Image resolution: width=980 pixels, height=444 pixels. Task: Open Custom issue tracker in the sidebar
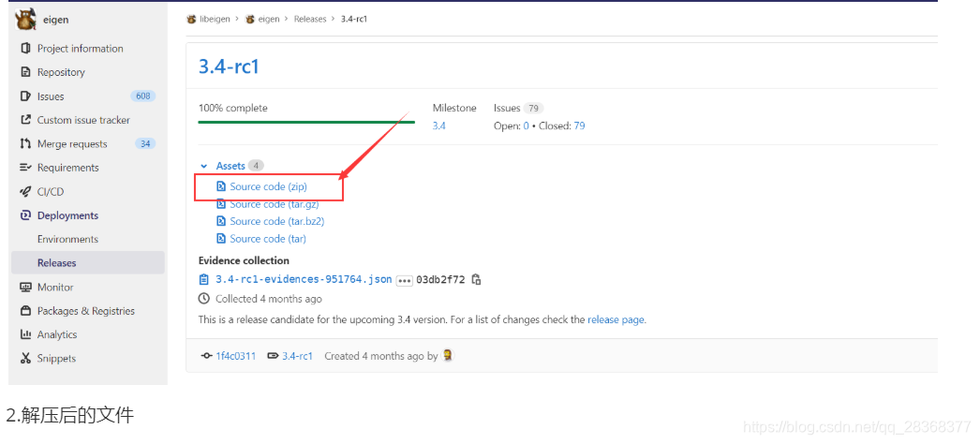(83, 120)
